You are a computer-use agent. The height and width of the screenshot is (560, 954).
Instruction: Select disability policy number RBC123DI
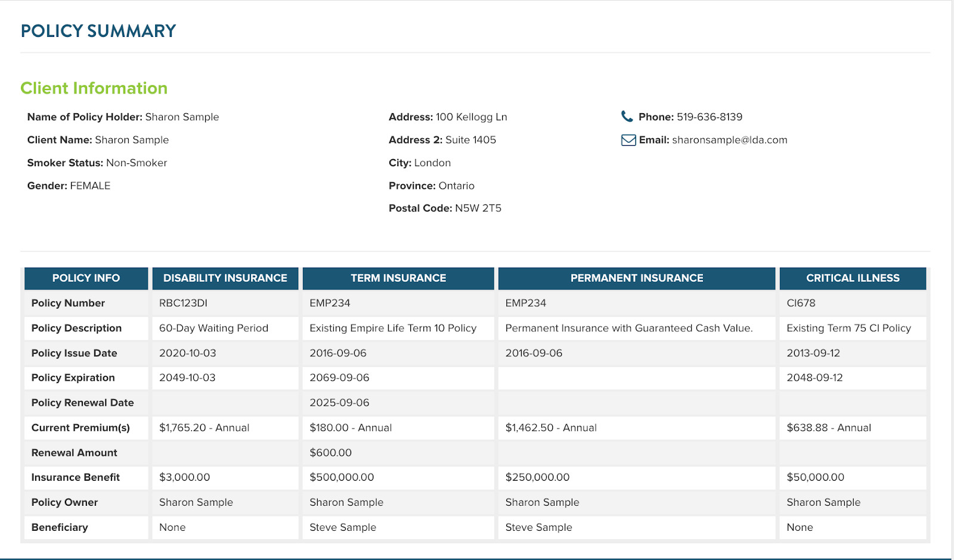point(183,303)
